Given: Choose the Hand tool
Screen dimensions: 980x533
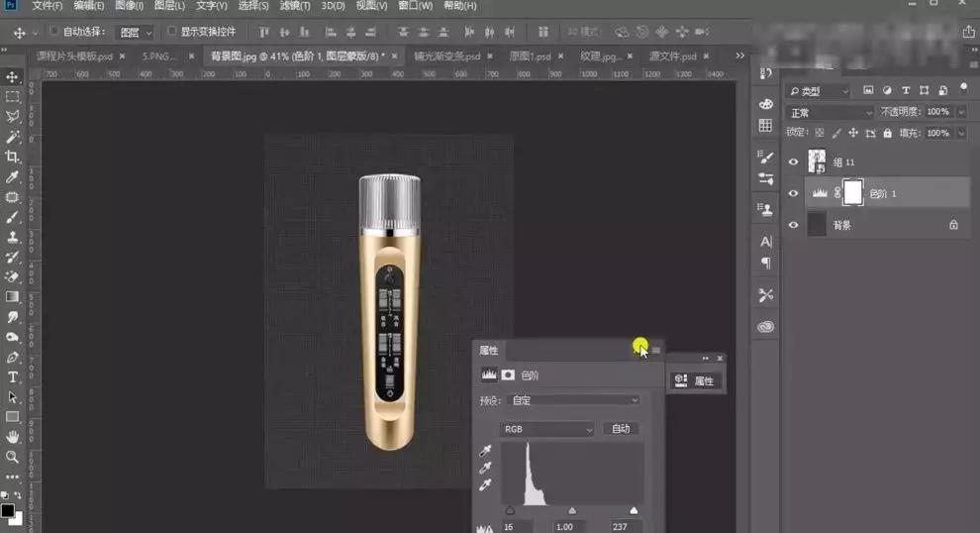Looking at the screenshot, I should pos(13,437).
